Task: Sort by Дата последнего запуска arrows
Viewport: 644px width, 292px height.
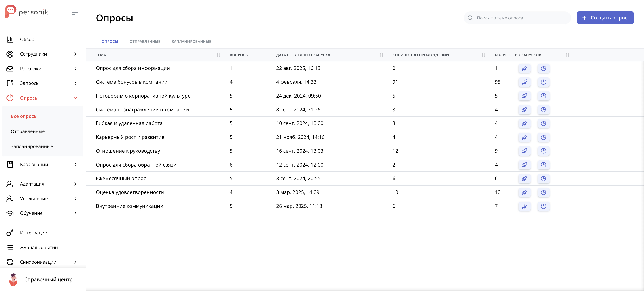Action: pos(381,55)
